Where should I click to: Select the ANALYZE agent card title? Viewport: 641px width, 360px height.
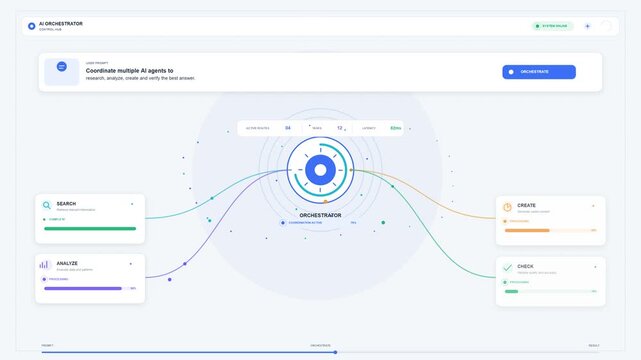tap(67, 264)
